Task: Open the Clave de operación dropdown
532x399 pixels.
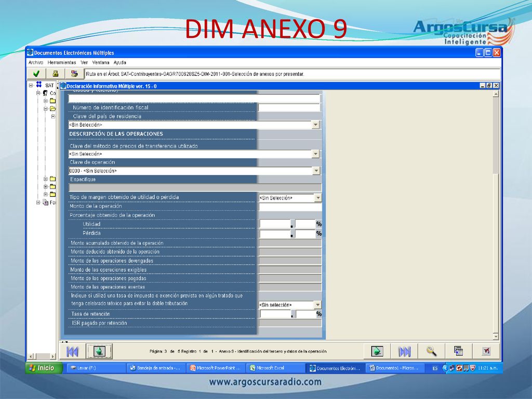Action: click(316, 170)
